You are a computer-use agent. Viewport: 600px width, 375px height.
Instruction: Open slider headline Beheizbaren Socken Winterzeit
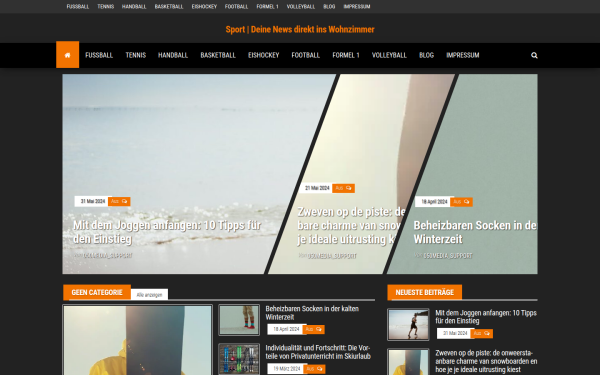(x=475, y=232)
